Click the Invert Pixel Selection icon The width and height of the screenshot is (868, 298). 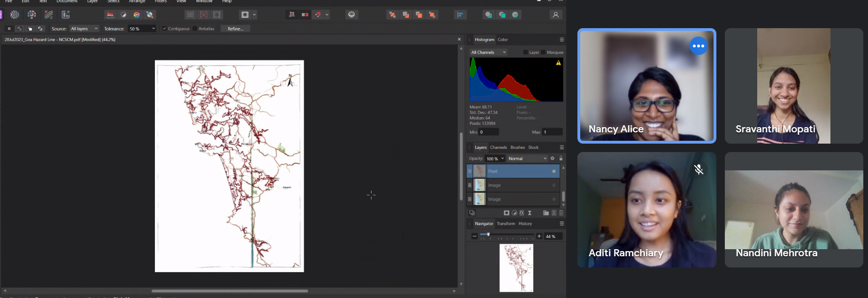(x=217, y=15)
